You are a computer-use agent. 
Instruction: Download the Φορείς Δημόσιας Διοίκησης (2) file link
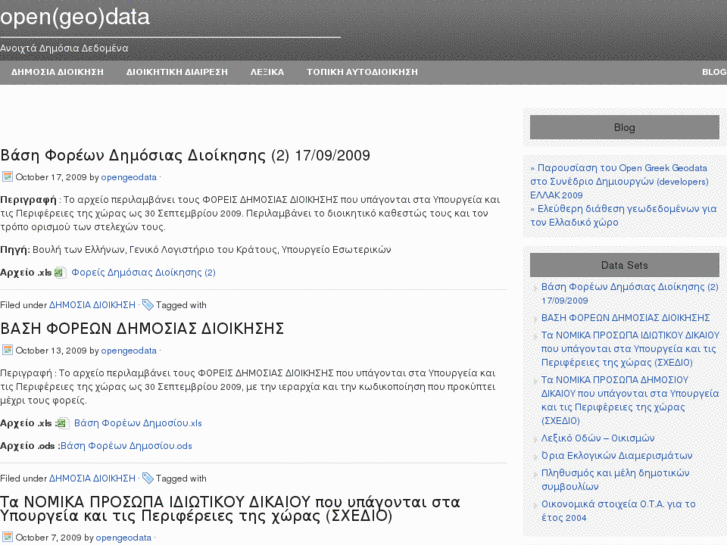click(x=143, y=272)
